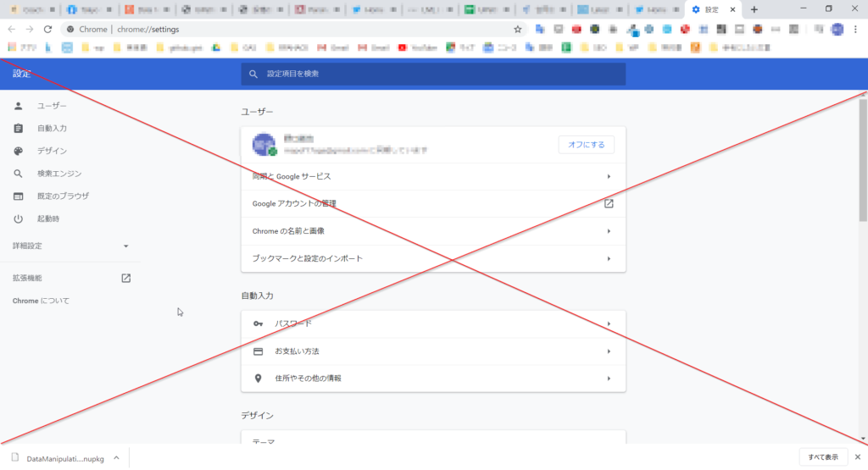Click the パスワード key icon

[x=258, y=324]
